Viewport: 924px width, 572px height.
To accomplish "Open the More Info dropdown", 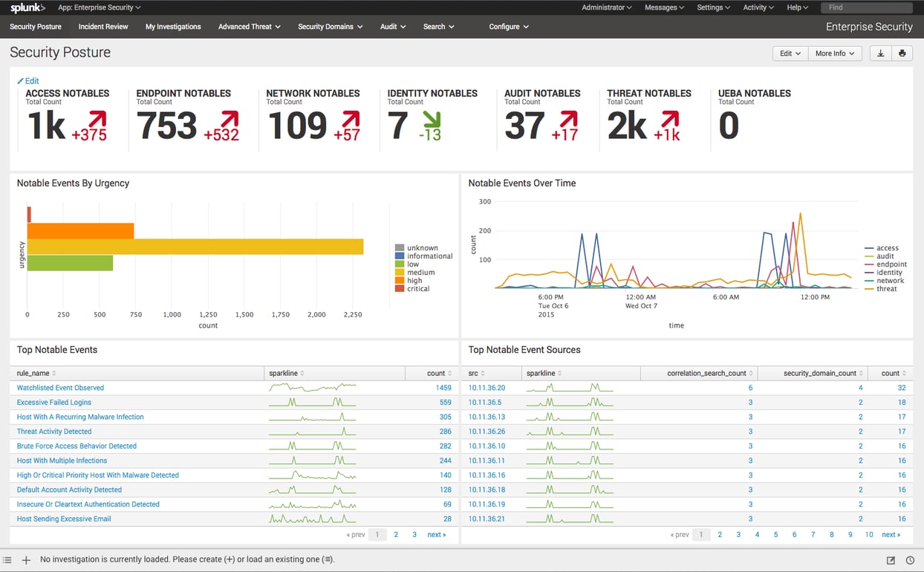I will [x=834, y=53].
